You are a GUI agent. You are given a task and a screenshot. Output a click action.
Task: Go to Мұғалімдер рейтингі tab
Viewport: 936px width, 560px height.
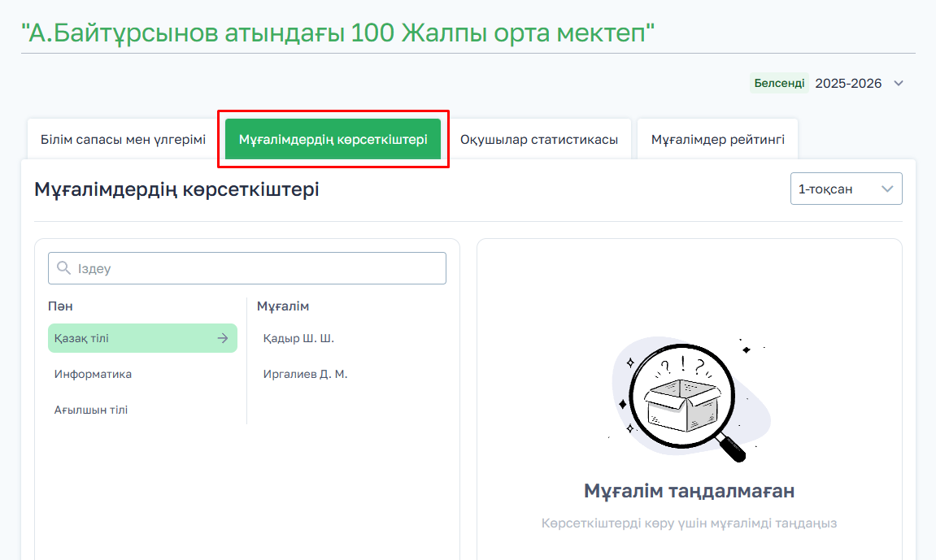click(717, 139)
